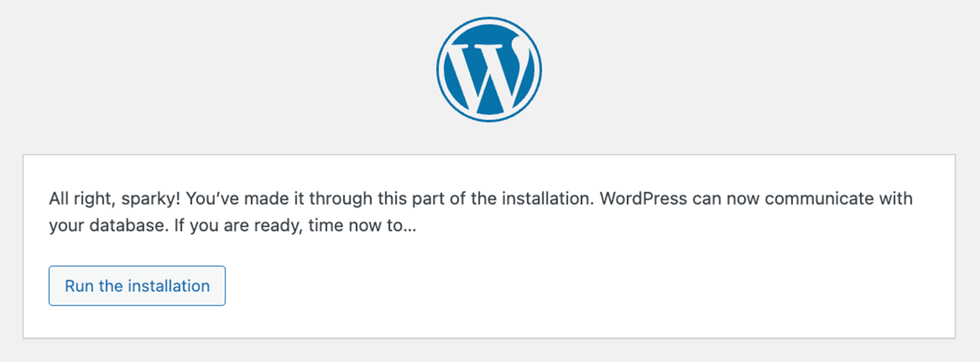The height and width of the screenshot is (362, 980).
Task: Click the word "WordPress" in the paragraph
Action: click(643, 199)
